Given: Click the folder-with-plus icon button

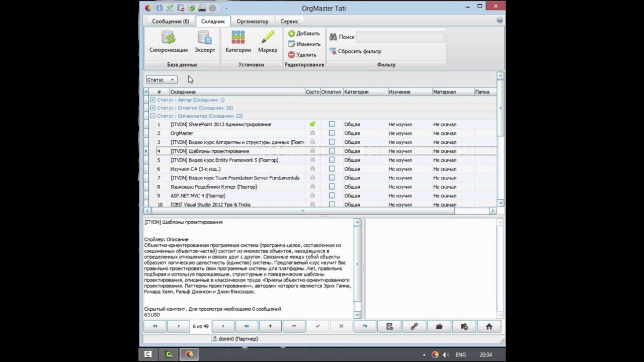Looking at the screenshot, I should (x=464, y=326).
